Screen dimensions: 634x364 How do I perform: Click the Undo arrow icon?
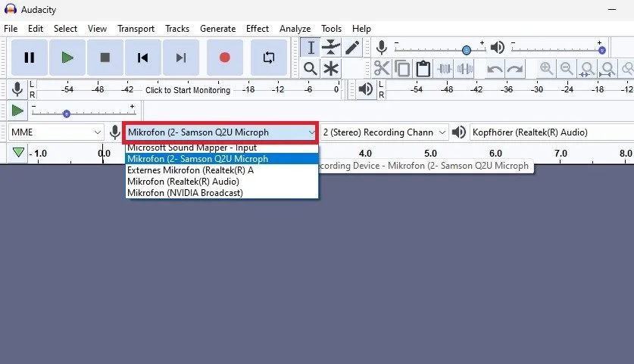tap(495, 69)
